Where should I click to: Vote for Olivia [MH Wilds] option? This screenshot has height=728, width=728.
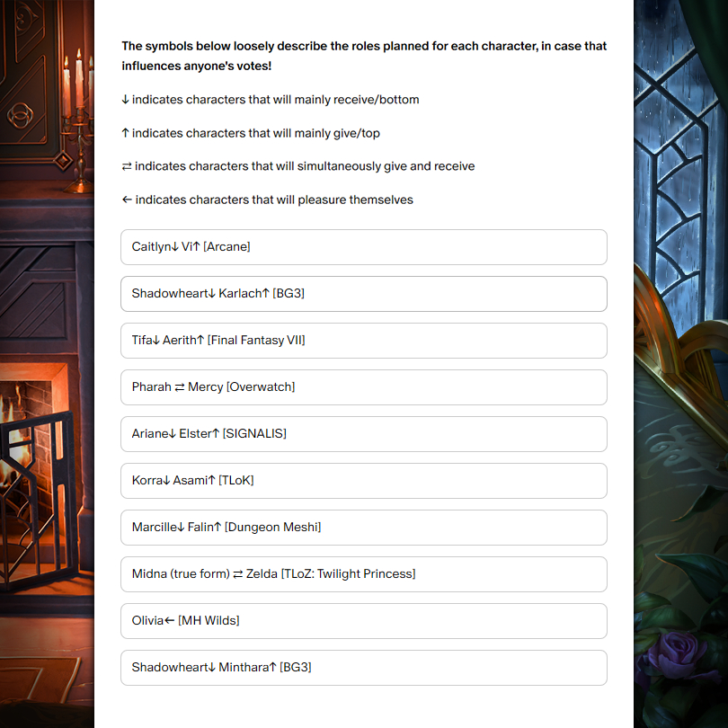[x=363, y=621]
